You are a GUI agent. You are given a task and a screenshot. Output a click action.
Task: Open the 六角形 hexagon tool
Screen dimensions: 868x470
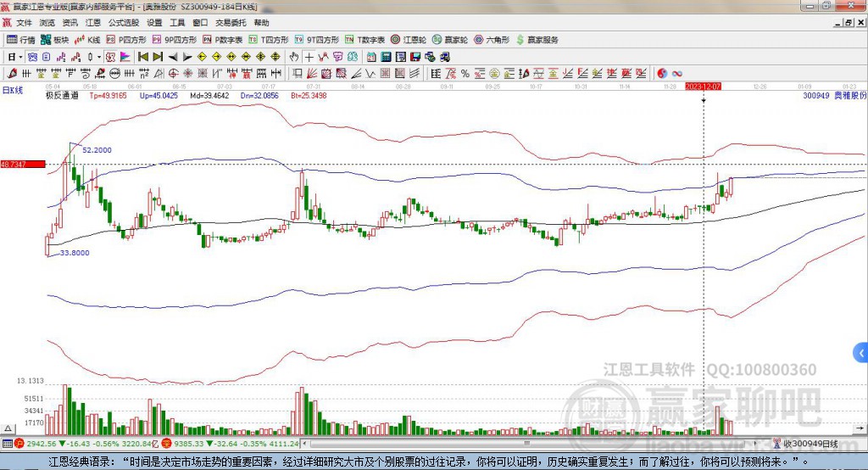pos(492,40)
